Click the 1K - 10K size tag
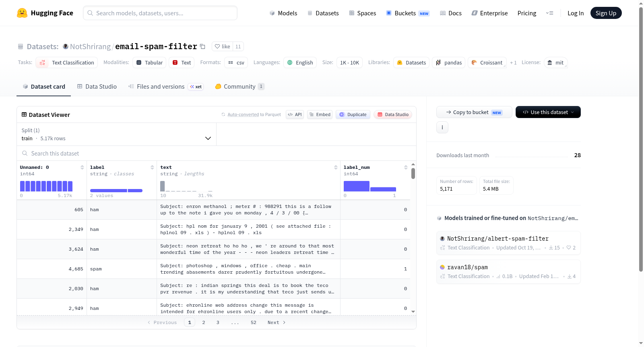Viewport: 644px width, 347px height. point(349,62)
